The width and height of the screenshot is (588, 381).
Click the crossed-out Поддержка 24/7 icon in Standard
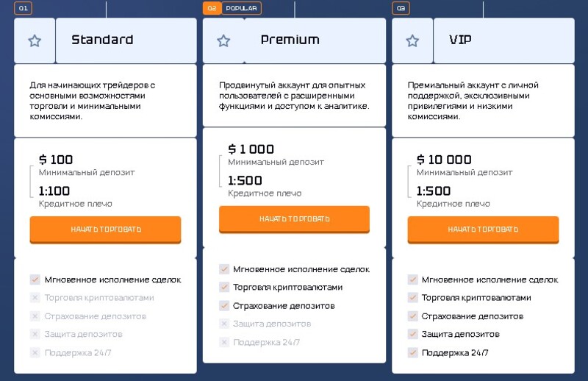coord(35,353)
